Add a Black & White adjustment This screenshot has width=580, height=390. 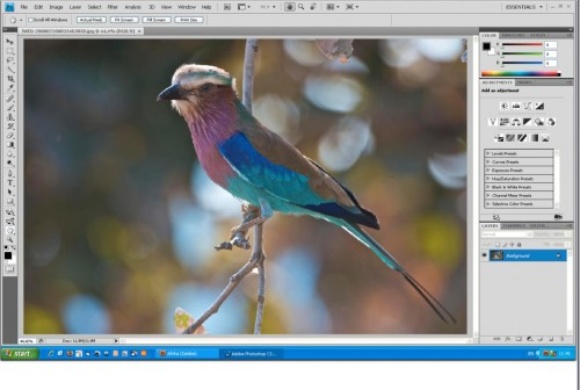527,122
